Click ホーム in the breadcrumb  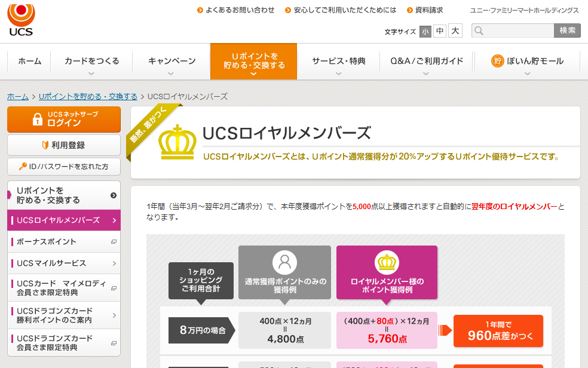(x=17, y=97)
